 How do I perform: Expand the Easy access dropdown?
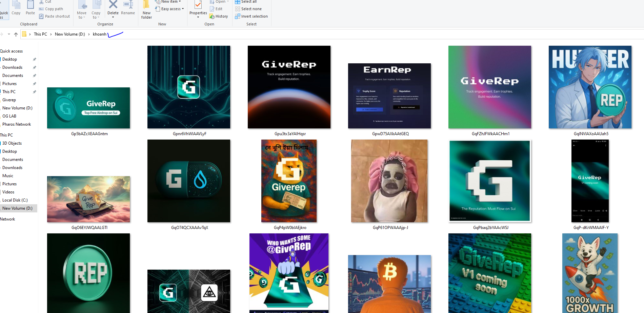pyautogui.click(x=169, y=9)
